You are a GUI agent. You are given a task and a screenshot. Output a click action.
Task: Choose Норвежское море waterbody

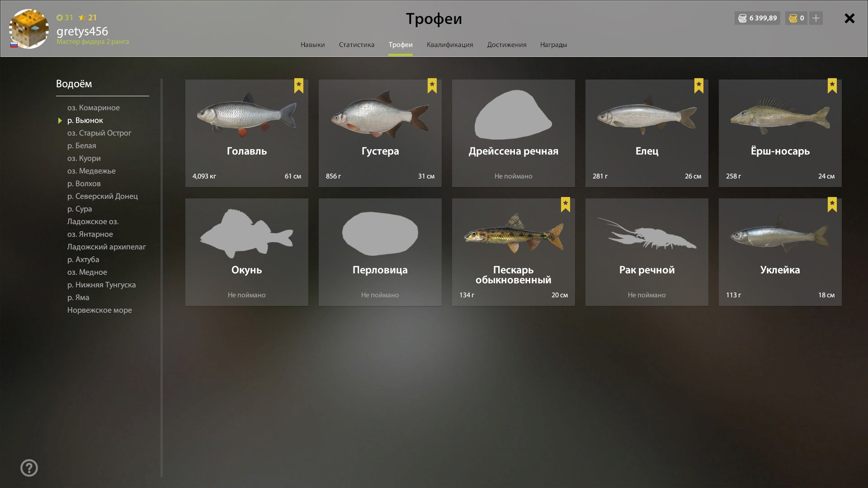pyautogui.click(x=99, y=310)
